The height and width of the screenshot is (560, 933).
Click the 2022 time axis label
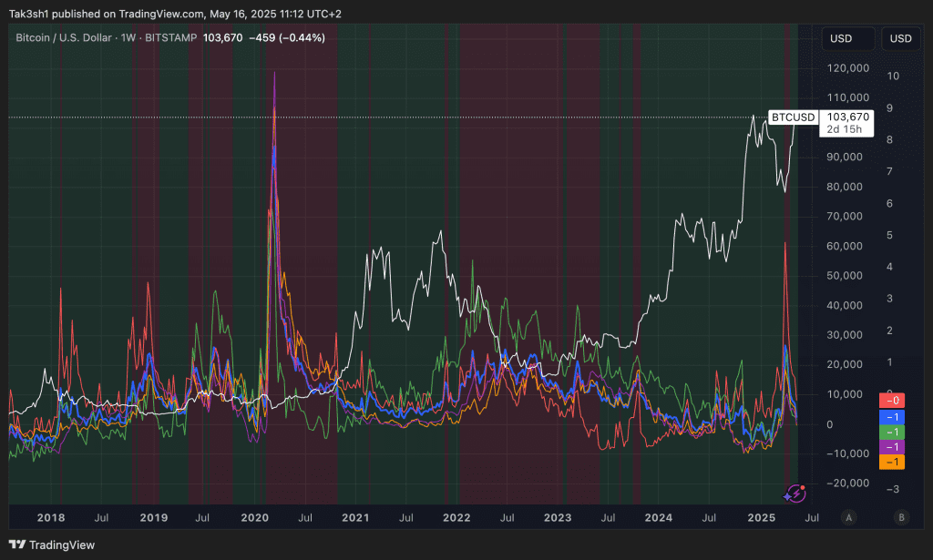pyautogui.click(x=457, y=518)
